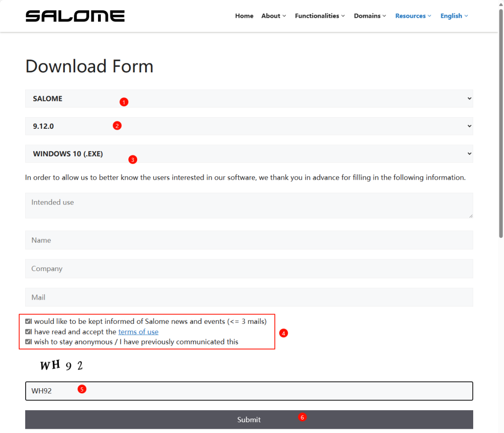Click the SALOME logo
Image resolution: width=504 pixels, height=433 pixels.
tap(75, 16)
